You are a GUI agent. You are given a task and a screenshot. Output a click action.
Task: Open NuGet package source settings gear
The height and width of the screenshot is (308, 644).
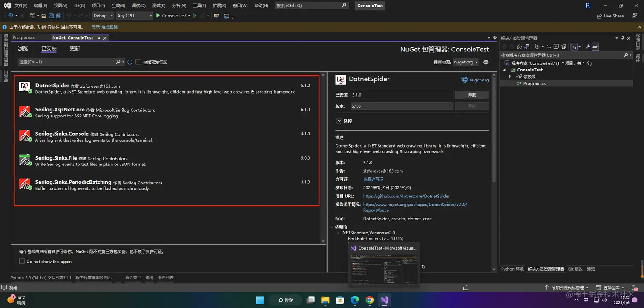click(x=486, y=62)
